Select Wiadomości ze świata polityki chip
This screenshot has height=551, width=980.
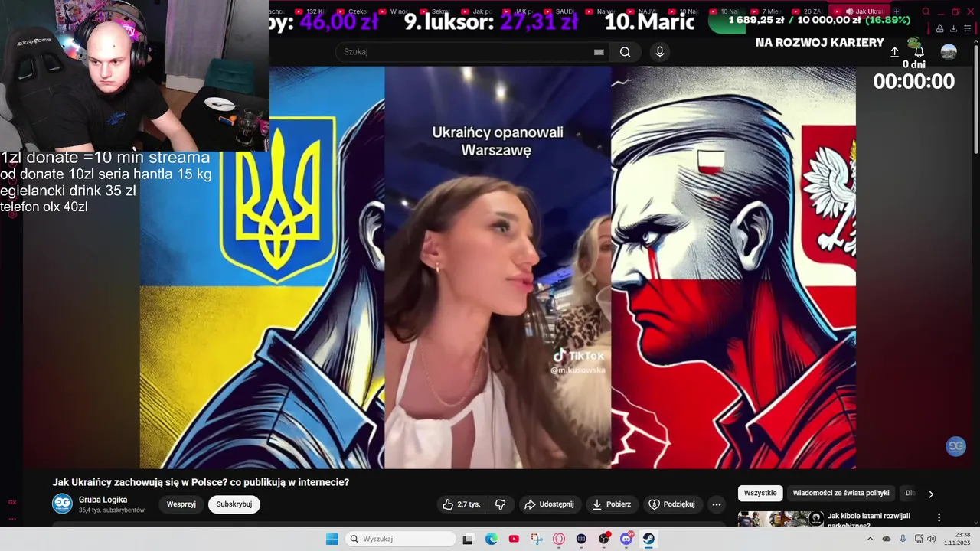click(841, 494)
